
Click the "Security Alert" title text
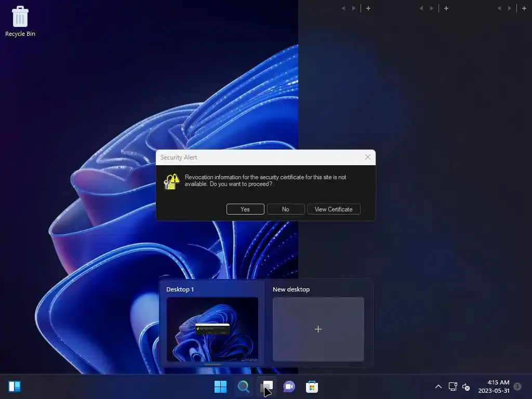tap(179, 157)
